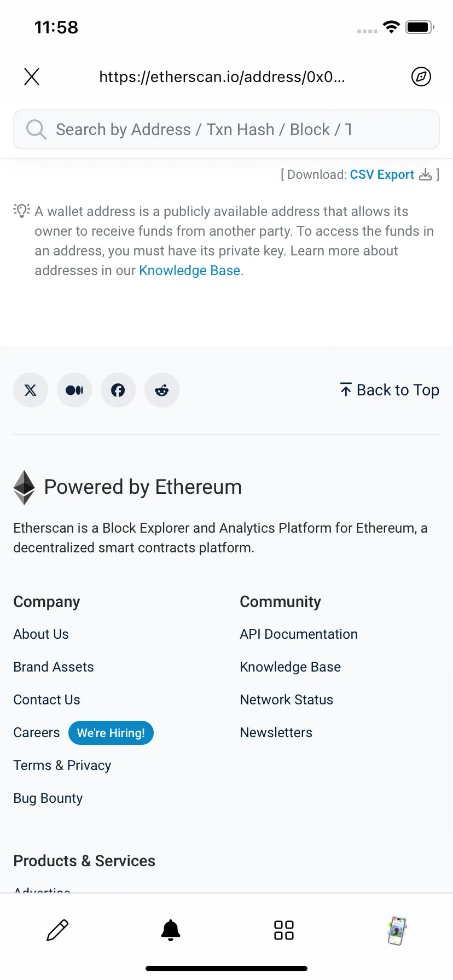This screenshot has height=980, width=453.
Task: Tap the compass browser icon
Action: coord(421,77)
